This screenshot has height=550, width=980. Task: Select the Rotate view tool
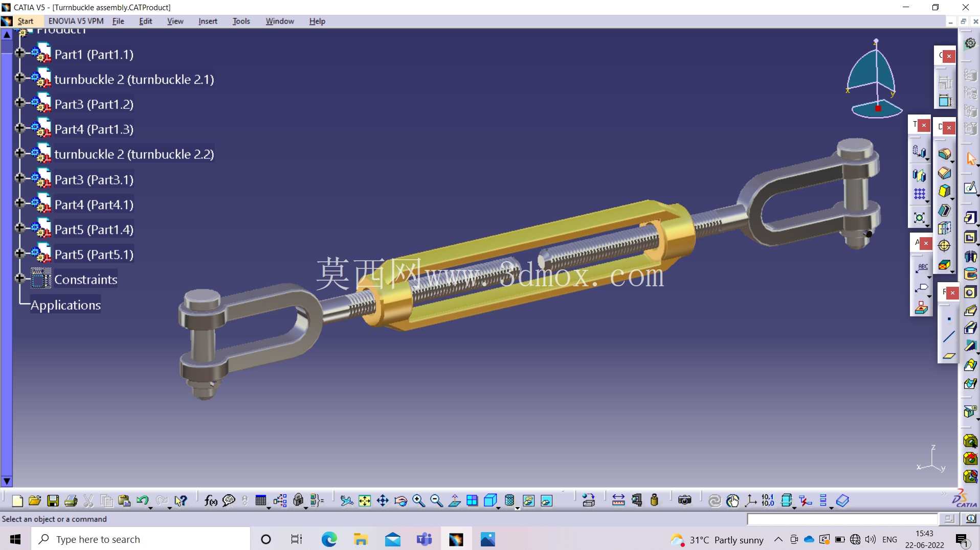tap(401, 500)
